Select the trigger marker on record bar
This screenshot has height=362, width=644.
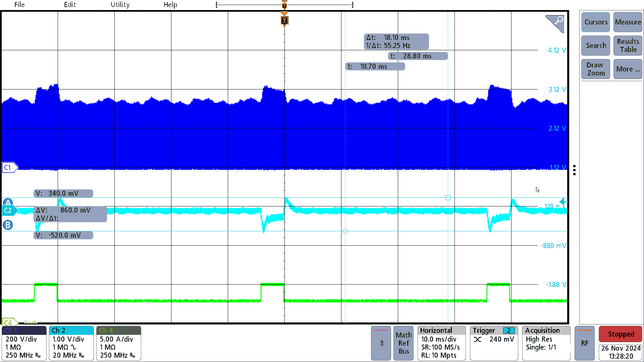(x=284, y=5)
